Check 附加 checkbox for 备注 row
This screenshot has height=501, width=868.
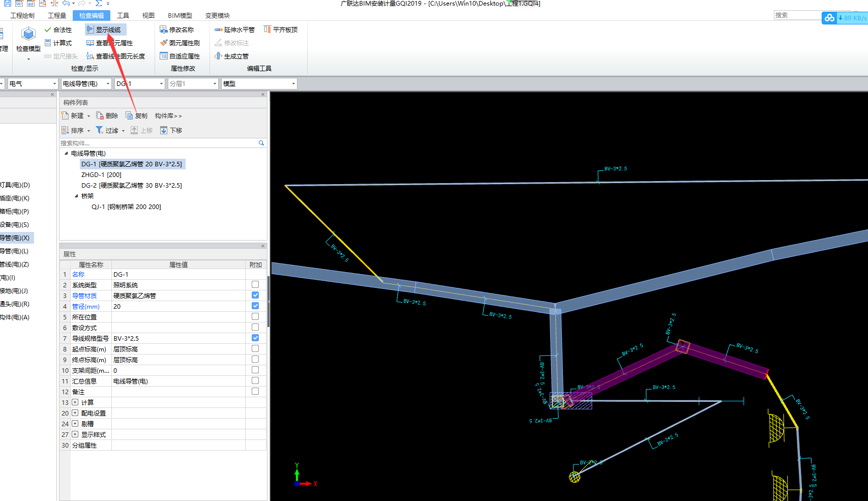click(x=255, y=392)
